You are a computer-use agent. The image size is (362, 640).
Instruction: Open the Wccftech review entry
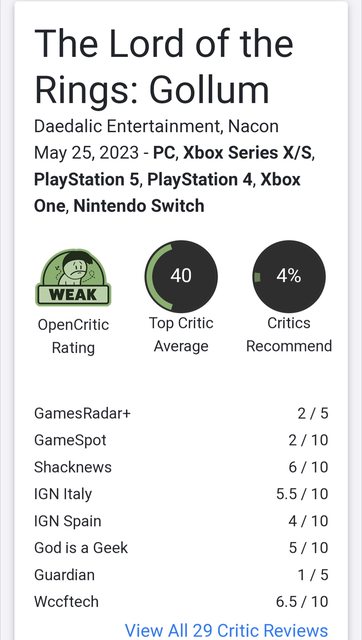[181, 602]
